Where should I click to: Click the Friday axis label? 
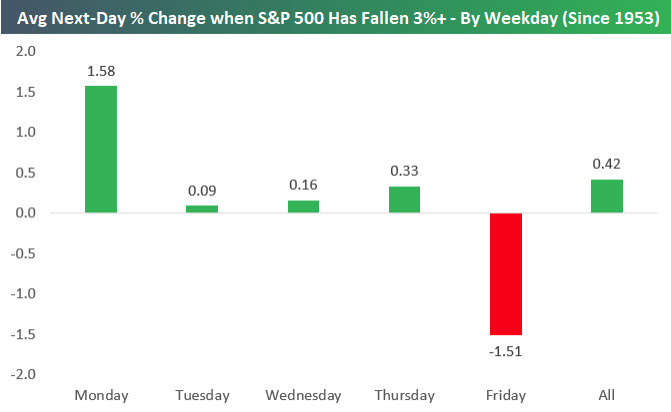click(x=504, y=395)
